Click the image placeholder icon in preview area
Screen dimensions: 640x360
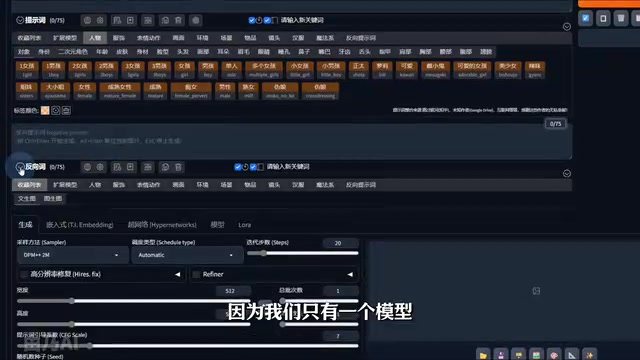536,291
